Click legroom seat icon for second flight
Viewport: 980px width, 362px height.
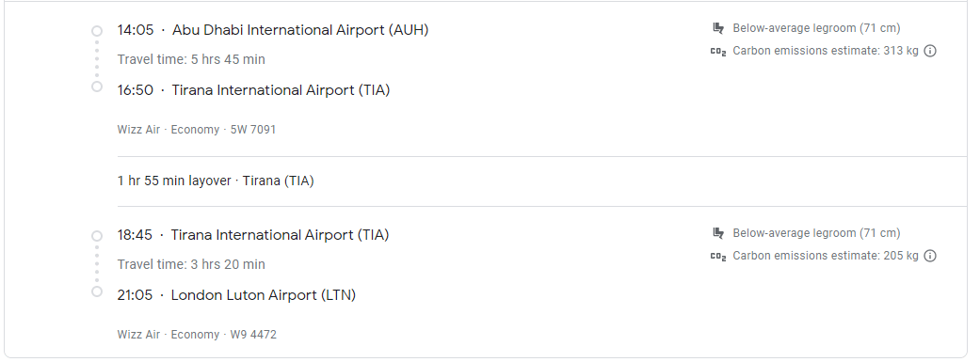point(718,233)
